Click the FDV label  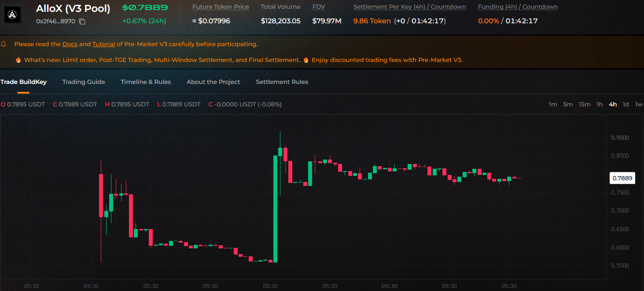pyautogui.click(x=319, y=7)
